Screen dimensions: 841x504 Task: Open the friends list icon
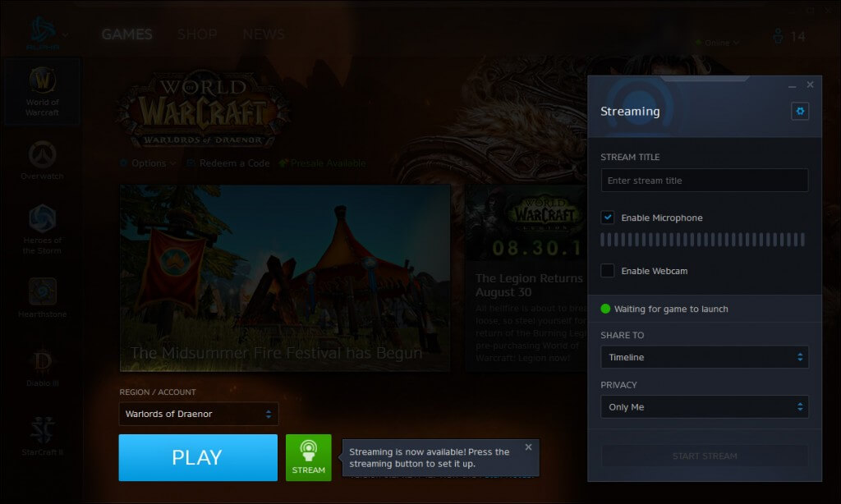778,37
